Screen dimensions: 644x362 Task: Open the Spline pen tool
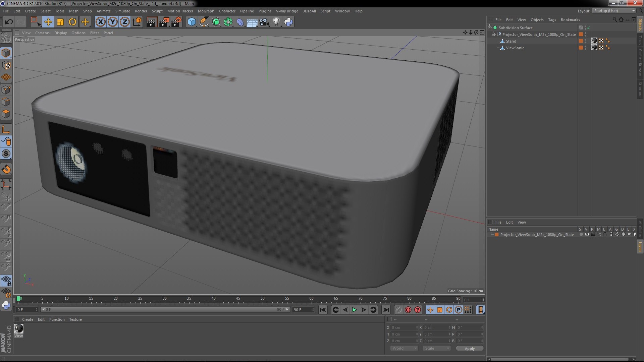tap(204, 22)
